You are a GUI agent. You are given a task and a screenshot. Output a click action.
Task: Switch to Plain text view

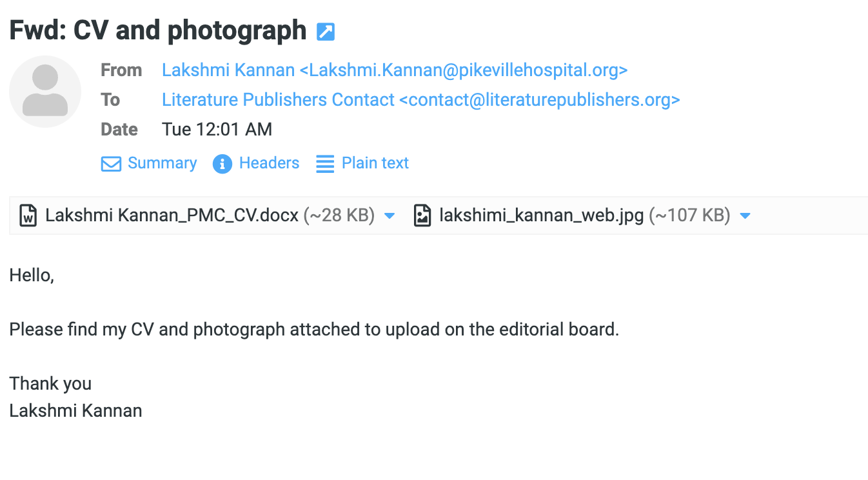pos(375,163)
